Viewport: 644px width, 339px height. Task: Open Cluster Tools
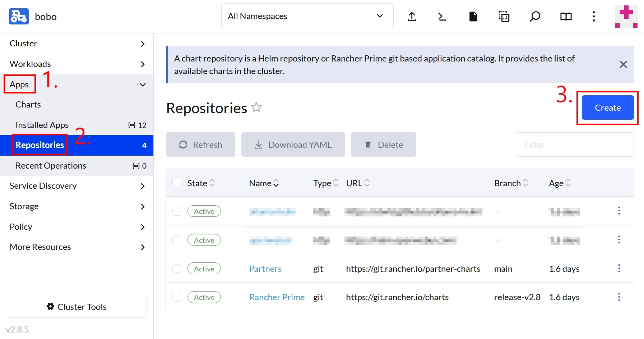tap(77, 307)
